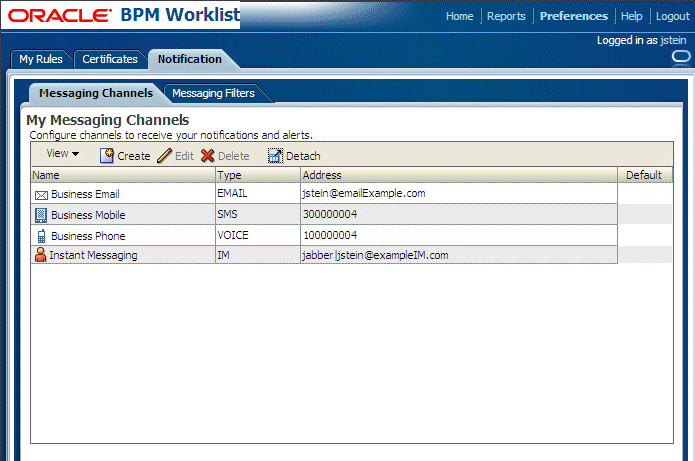Click the Create new channel icon
This screenshot has width=695, height=461.
107,156
